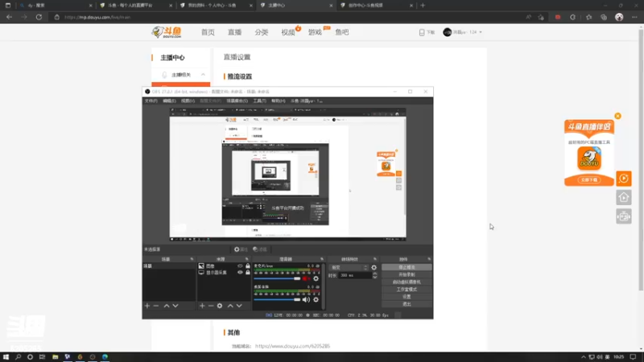Click the 300 ms duration field
Screen dimensions: 644x362
pos(355,275)
